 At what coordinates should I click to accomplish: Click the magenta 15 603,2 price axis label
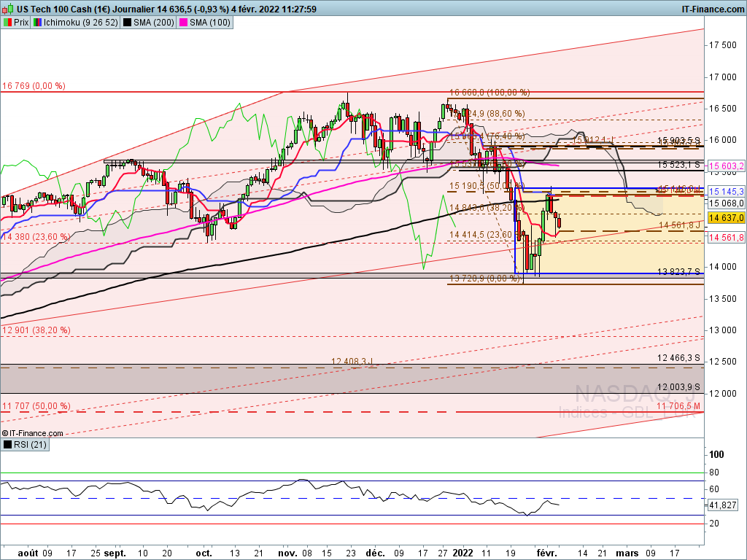(x=725, y=166)
